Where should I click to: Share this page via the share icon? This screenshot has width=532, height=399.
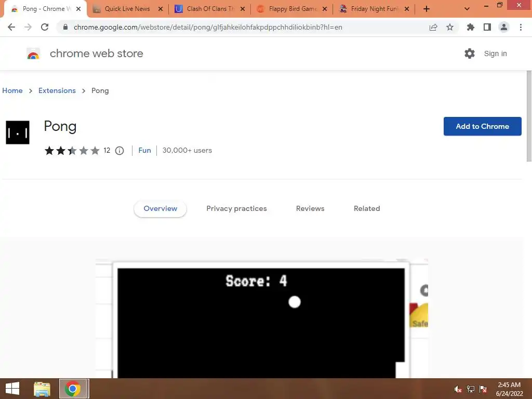(433, 27)
